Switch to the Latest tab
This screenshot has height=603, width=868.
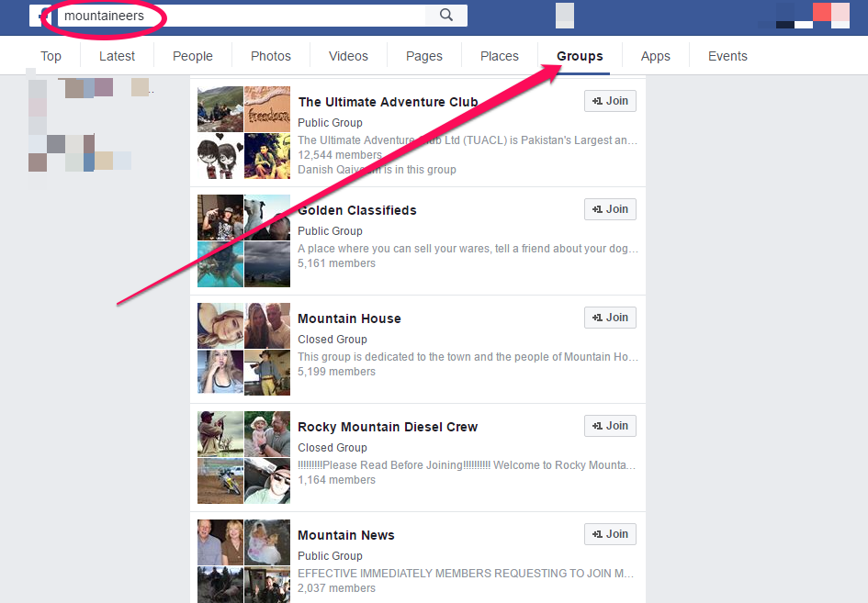click(117, 56)
